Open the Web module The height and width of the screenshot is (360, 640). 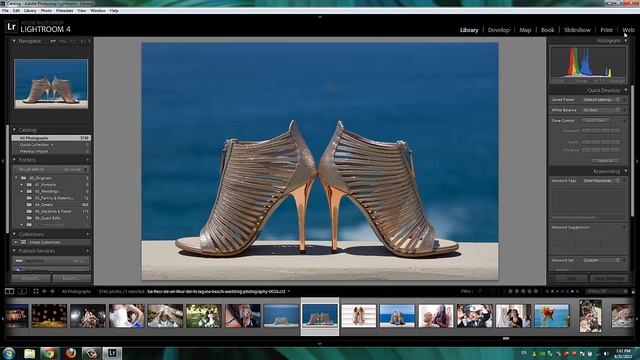(628, 30)
